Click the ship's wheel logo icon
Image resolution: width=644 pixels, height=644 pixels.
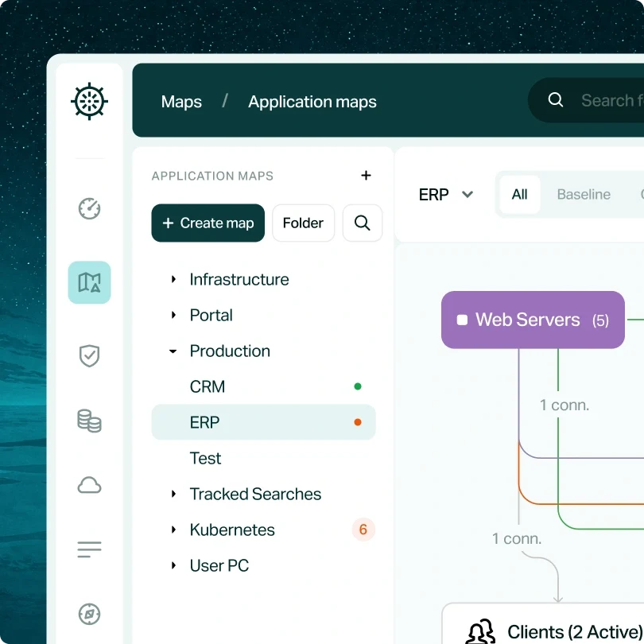pos(89,102)
